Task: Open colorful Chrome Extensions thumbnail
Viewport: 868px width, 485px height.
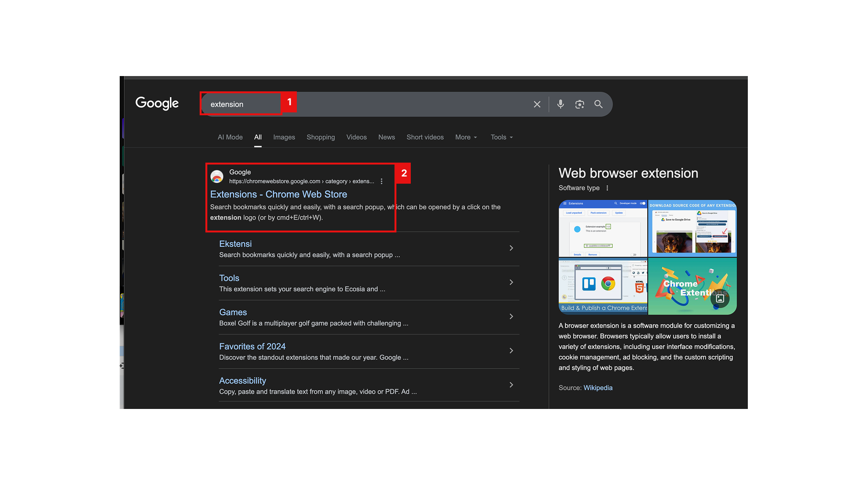Action: (692, 286)
